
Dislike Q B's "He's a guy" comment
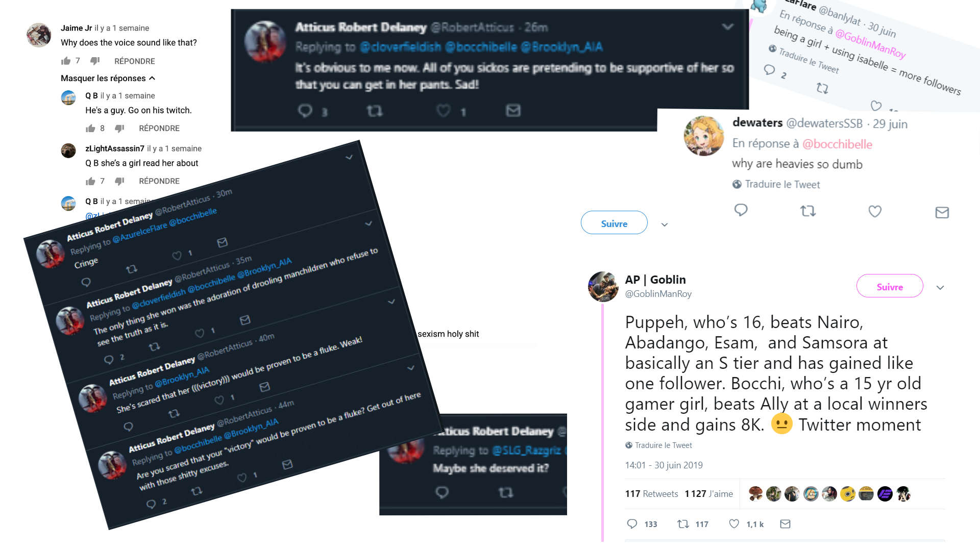point(119,128)
